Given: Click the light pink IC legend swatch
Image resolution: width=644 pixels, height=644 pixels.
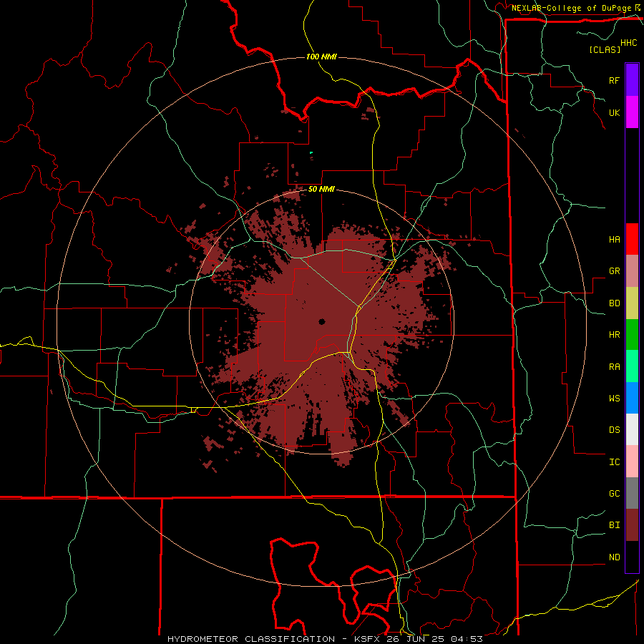Looking at the screenshot, I should 632,462.
